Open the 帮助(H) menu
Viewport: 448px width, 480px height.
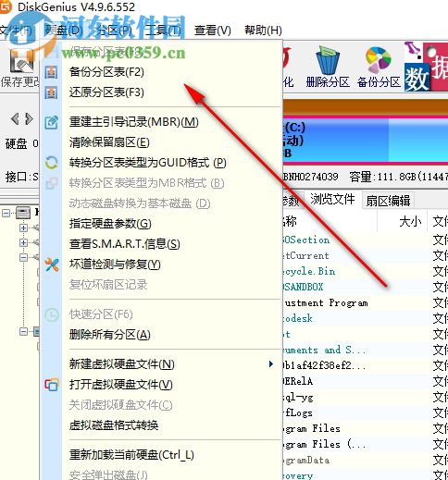(x=263, y=31)
